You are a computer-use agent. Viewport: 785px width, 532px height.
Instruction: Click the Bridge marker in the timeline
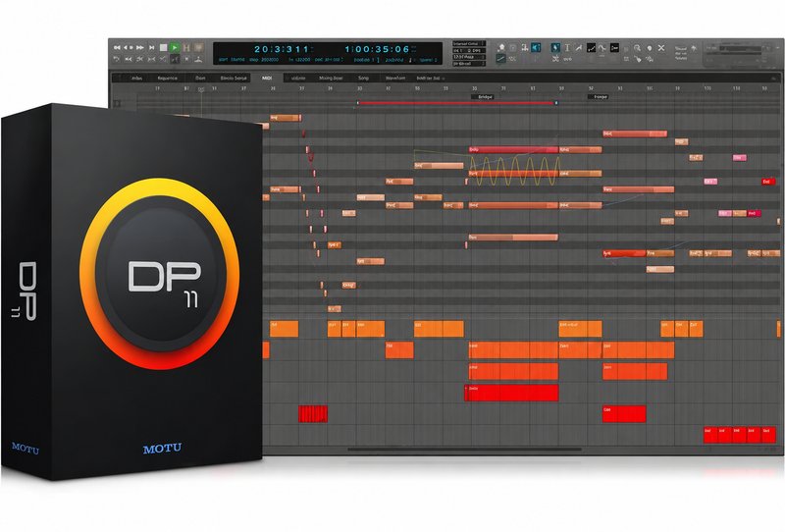[485, 96]
